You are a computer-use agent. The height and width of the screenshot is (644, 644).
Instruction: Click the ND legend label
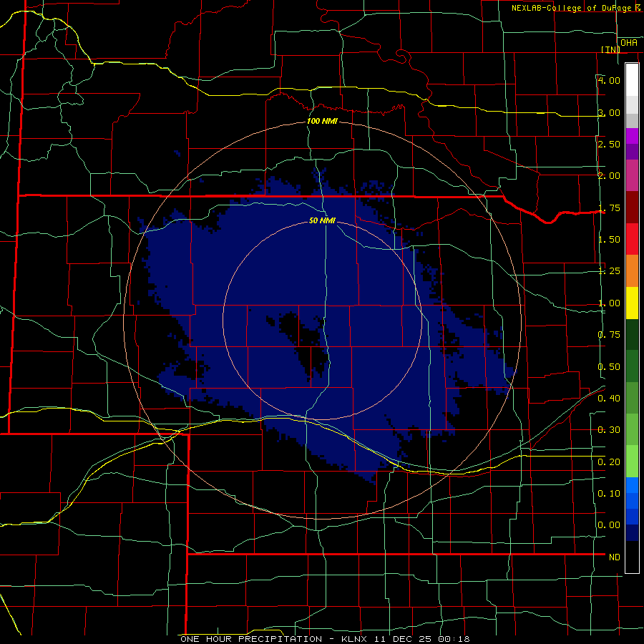(x=615, y=557)
